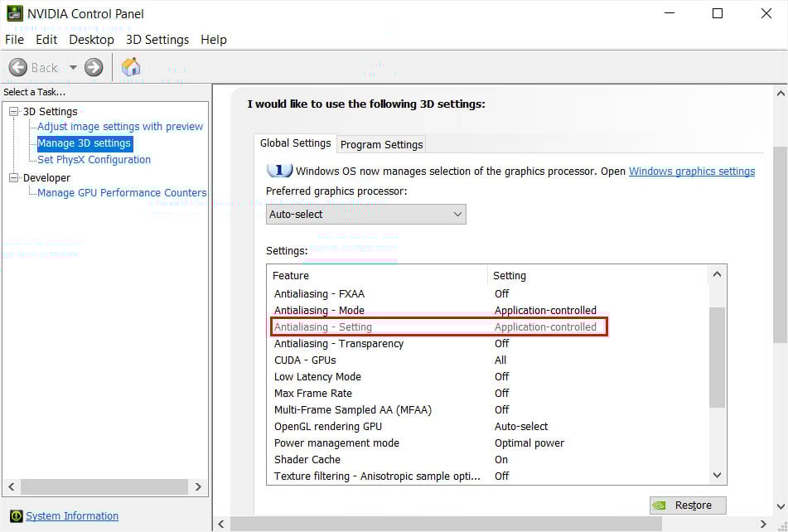Click the Feature column header
Screen dimensions: 788x532
378,275
